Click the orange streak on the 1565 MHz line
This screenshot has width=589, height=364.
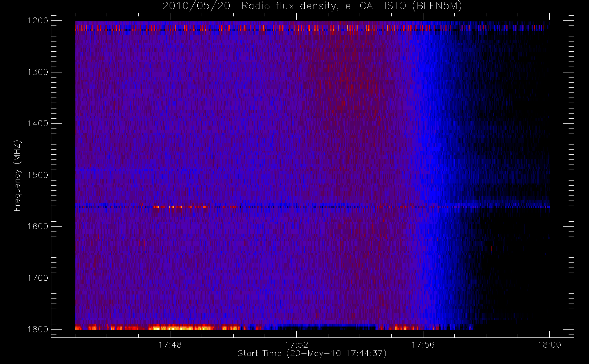(x=180, y=207)
